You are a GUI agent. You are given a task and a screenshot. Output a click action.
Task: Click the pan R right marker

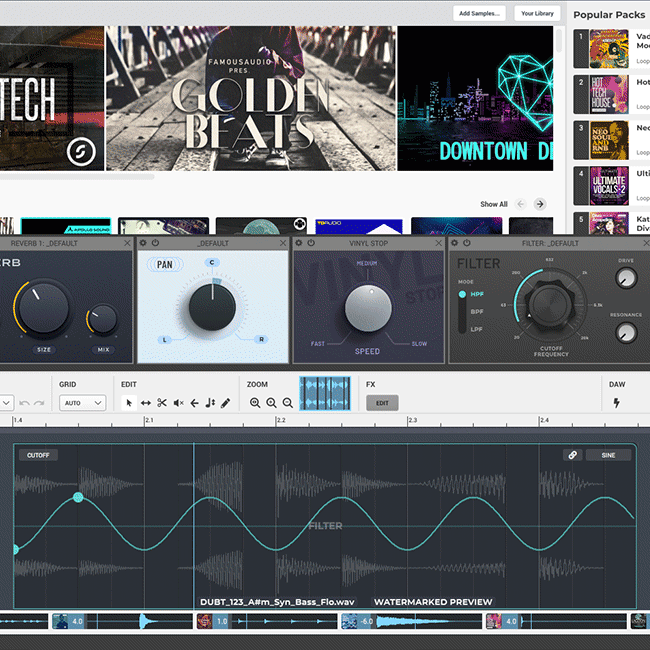[261, 339]
